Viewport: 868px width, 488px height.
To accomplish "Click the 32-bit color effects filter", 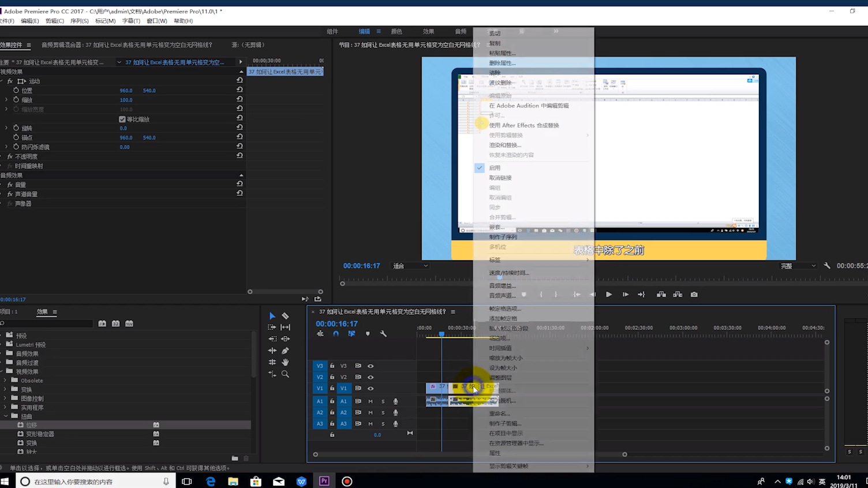I will point(115,324).
